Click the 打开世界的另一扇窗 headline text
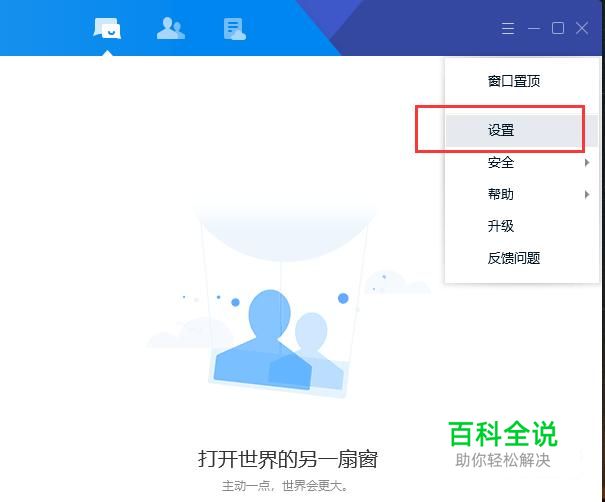 pyautogui.click(x=287, y=459)
